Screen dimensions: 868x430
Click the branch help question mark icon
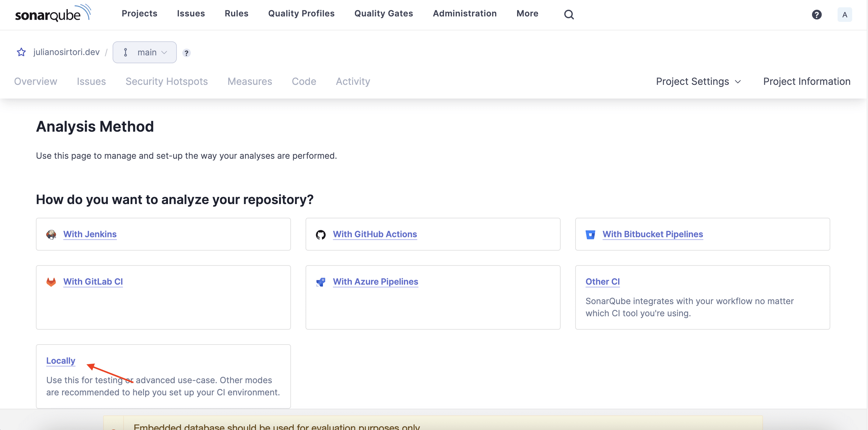click(x=186, y=53)
